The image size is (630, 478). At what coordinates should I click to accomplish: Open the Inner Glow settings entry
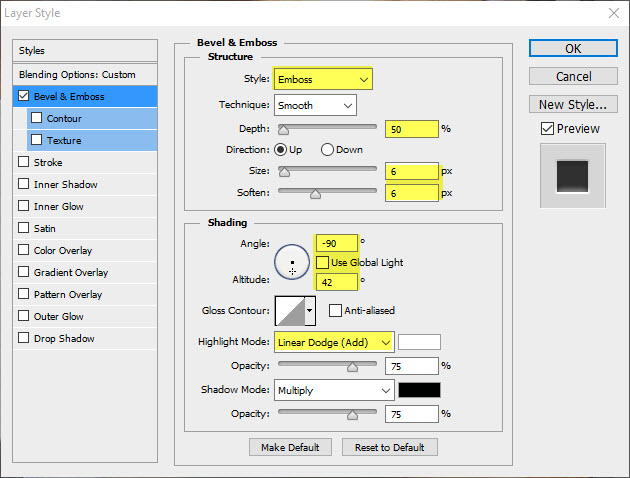coord(59,206)
